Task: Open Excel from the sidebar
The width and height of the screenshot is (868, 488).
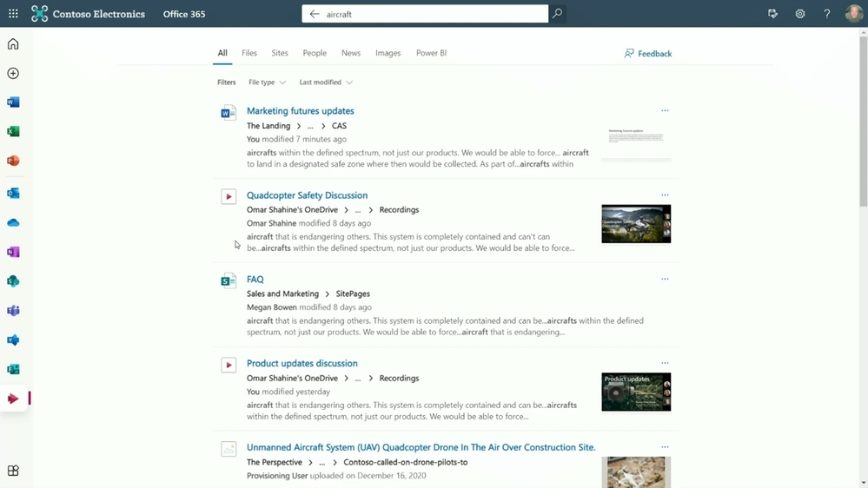Action: pyautogui.click(x=13, y=132)
